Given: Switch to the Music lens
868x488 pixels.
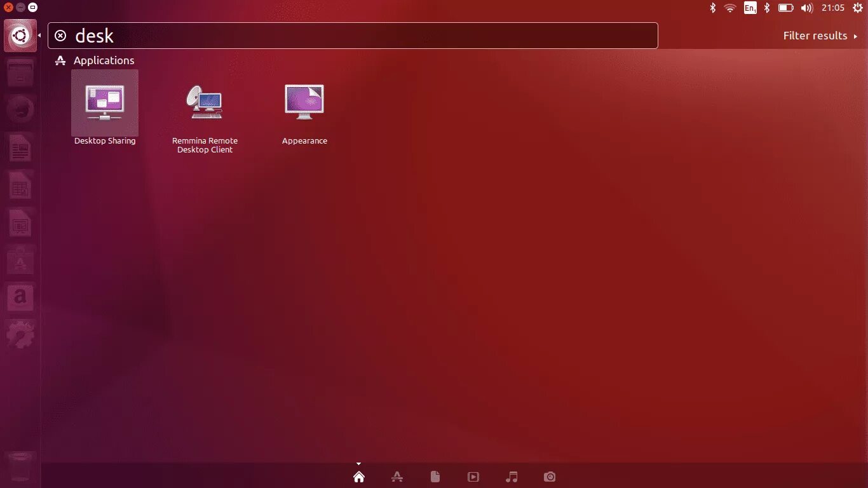Looking at the screenshot, I should [512, 477].
